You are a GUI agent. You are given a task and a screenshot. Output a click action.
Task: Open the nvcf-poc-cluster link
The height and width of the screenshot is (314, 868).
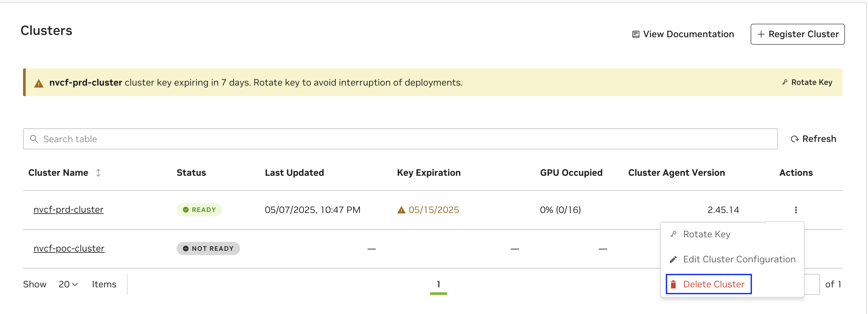[69, 248]
